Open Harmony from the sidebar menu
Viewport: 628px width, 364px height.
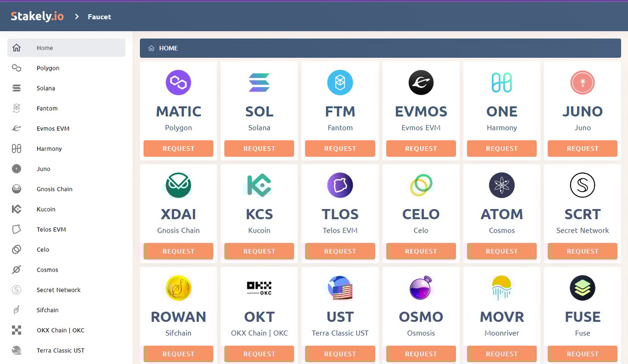tap(66, 149)
